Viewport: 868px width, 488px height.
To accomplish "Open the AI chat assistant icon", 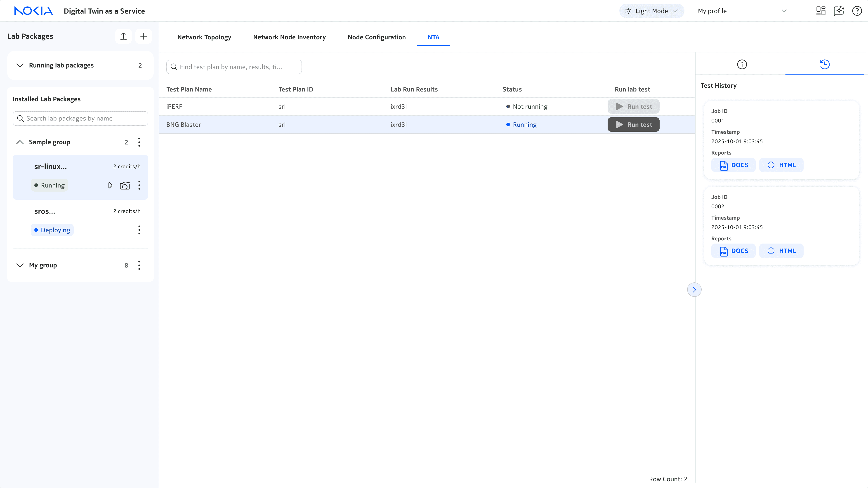I will [839, 11].
